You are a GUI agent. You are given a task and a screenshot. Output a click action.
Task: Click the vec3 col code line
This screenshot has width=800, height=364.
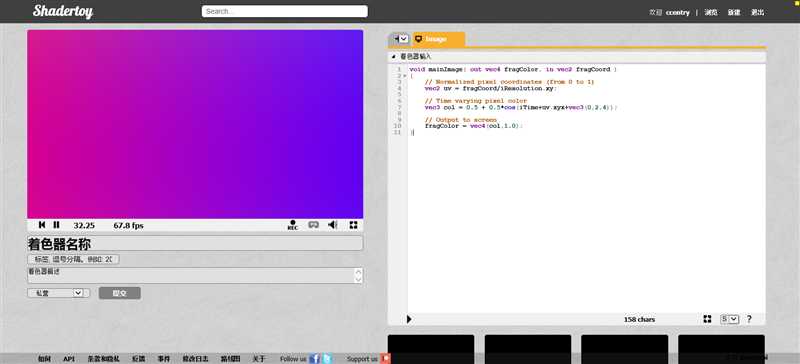(520, 108)
